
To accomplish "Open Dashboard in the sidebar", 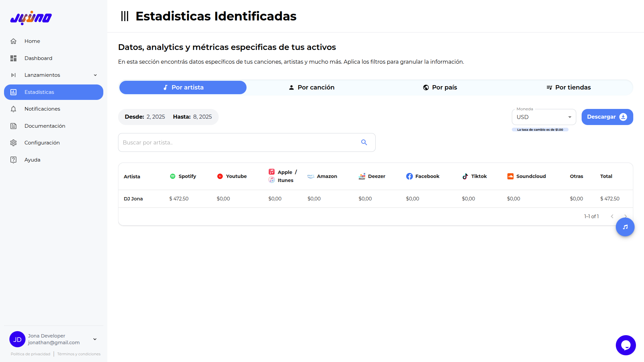I will (x=54, y=58).
